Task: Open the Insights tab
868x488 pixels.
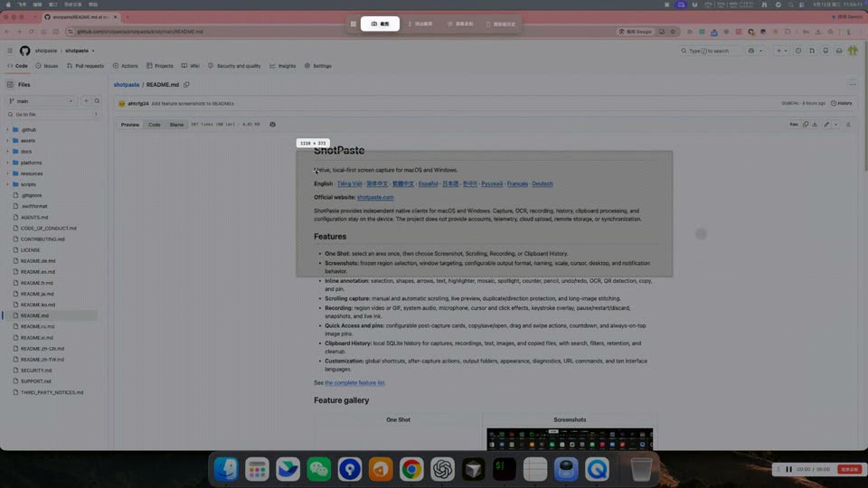Action: click(x=283, y=66)
